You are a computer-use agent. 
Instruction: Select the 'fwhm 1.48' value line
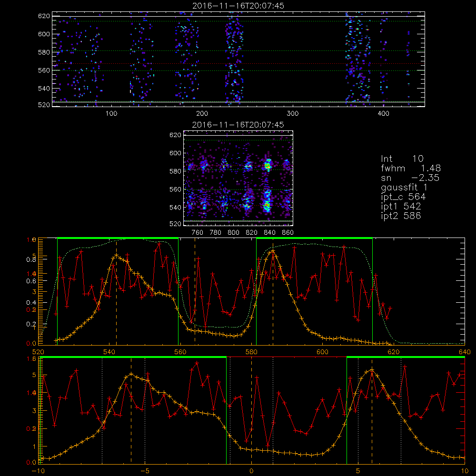tap(411, 168)
